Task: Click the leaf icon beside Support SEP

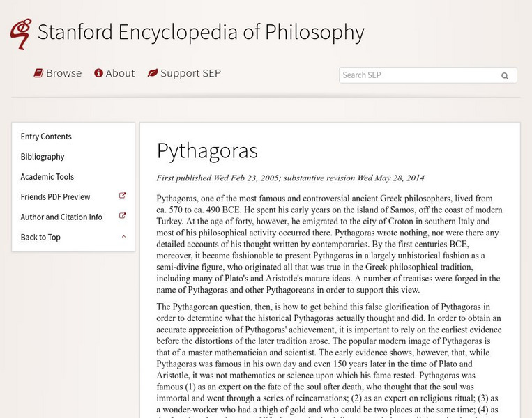Action: point(153,73)
